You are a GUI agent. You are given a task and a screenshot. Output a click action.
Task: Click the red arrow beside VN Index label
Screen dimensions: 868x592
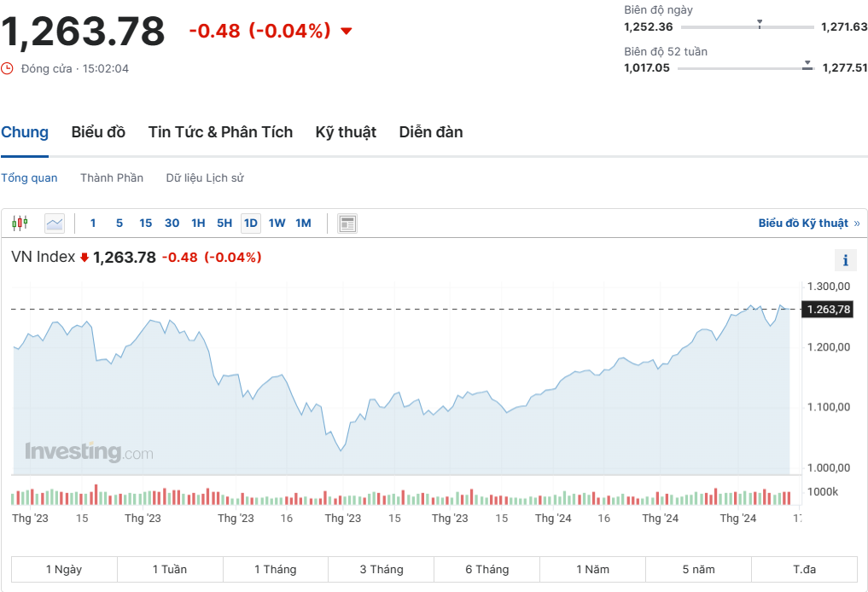point(84,258)
